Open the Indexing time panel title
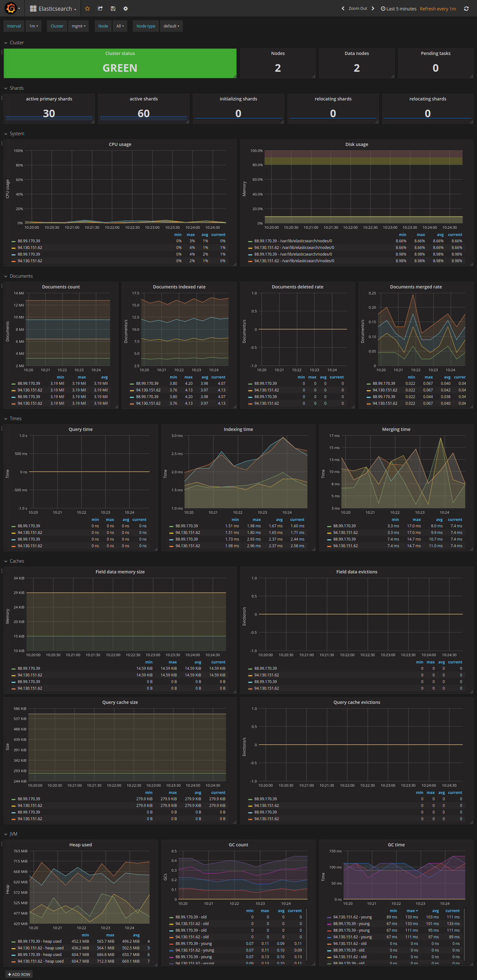Viewport: 477px width, 980px height. point(238,429)
